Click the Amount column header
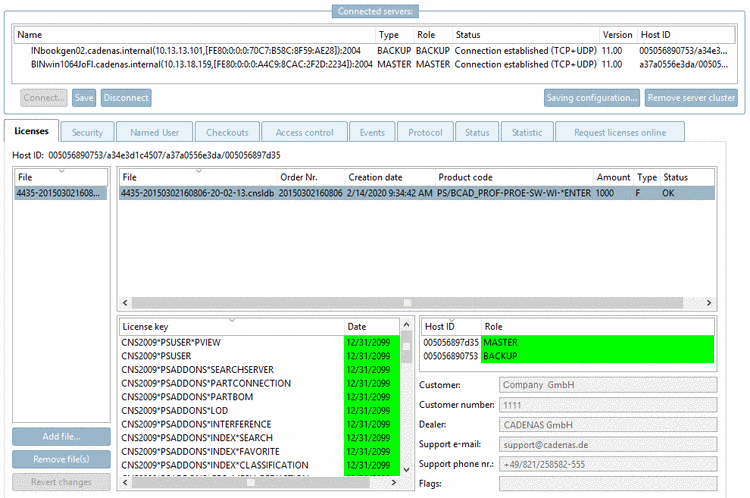The image size is (750, 498). pos(613,177)
